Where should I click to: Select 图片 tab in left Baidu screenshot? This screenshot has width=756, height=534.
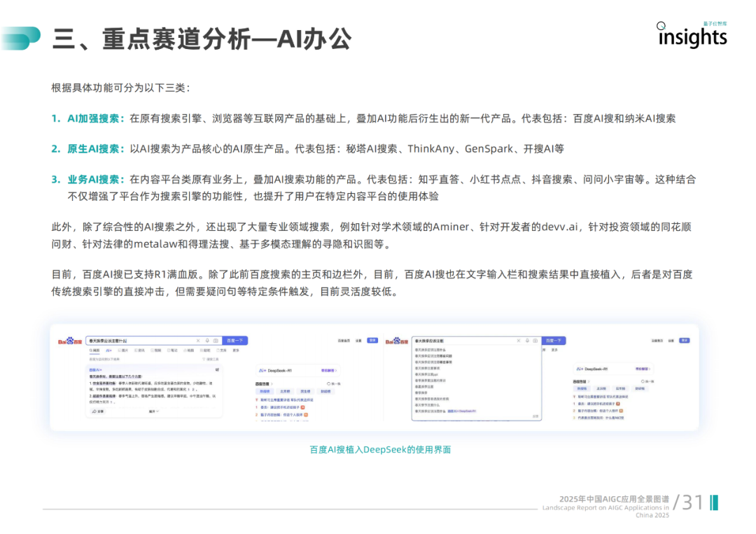coord(123,351)
